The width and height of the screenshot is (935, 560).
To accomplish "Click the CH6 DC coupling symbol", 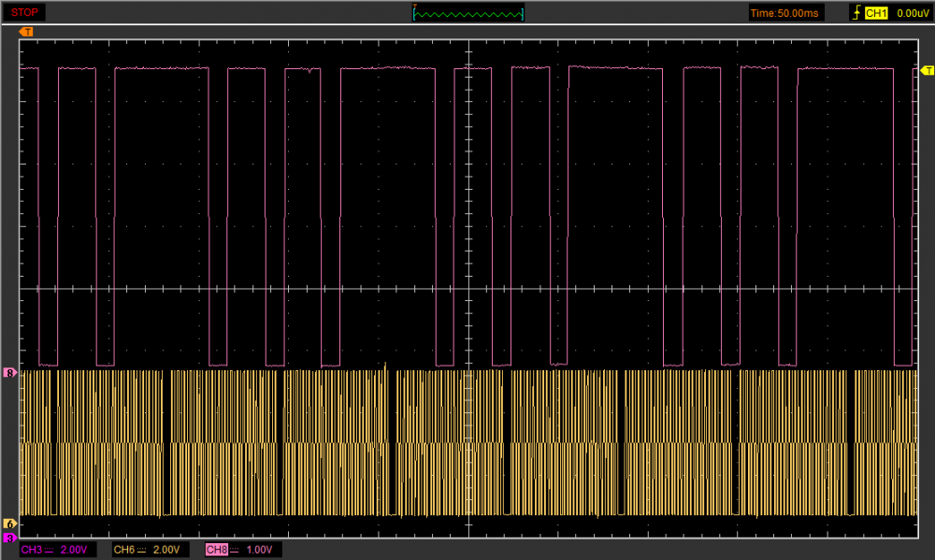I will [143, 550].
